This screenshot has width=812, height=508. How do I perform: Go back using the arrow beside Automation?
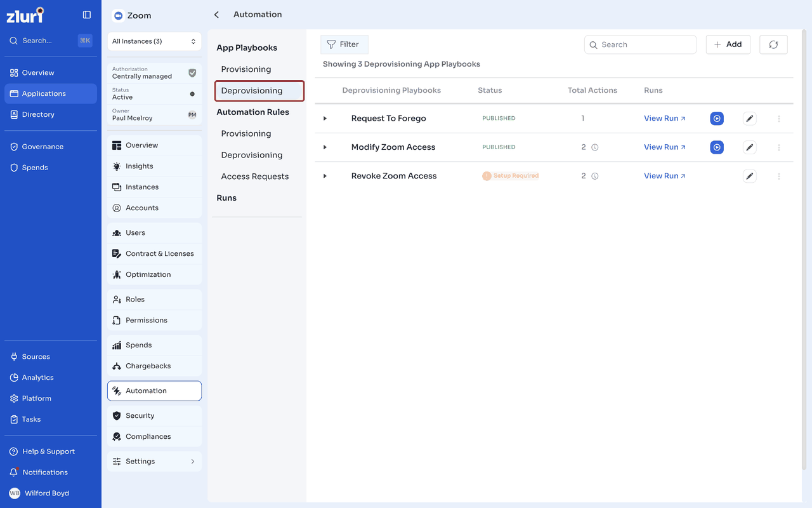pos(216,15)
